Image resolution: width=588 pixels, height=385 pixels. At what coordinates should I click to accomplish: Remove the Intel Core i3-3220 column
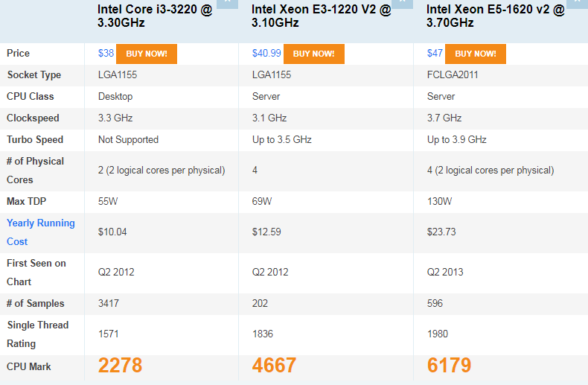pyautogui.click(x=227, y=4)
